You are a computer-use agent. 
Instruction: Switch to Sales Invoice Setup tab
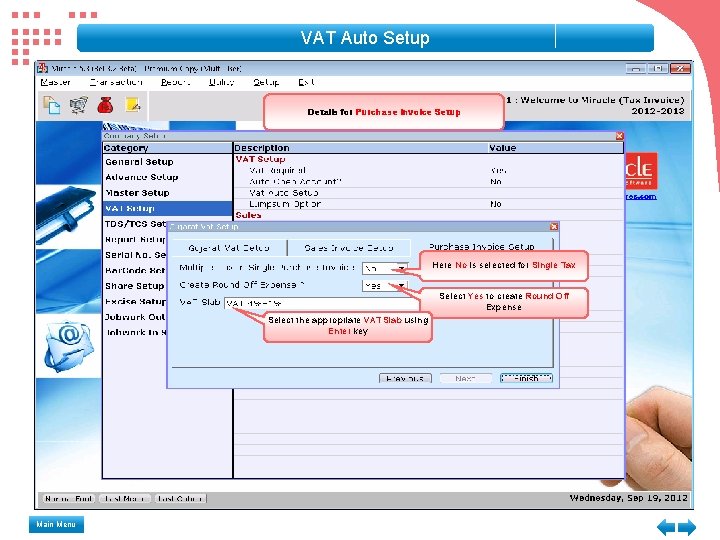click(349, 248)
